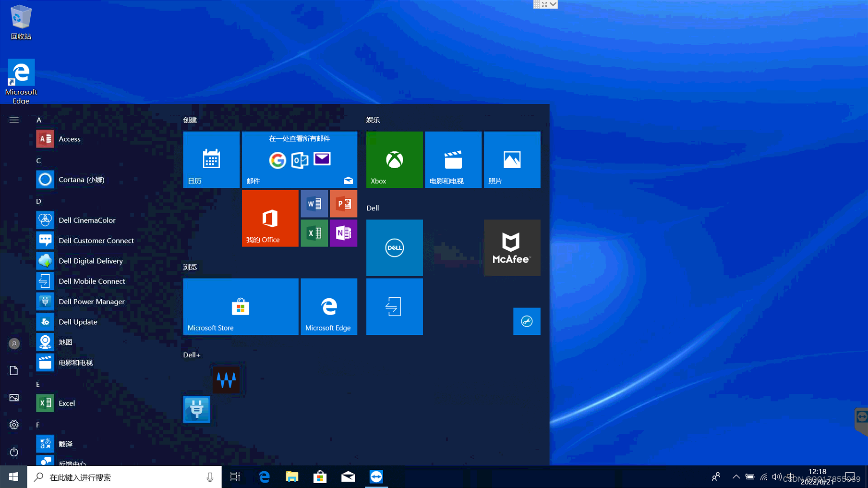Open Mail from the taskbar
This screenshot has height=488, width=868.
point(348,477)
